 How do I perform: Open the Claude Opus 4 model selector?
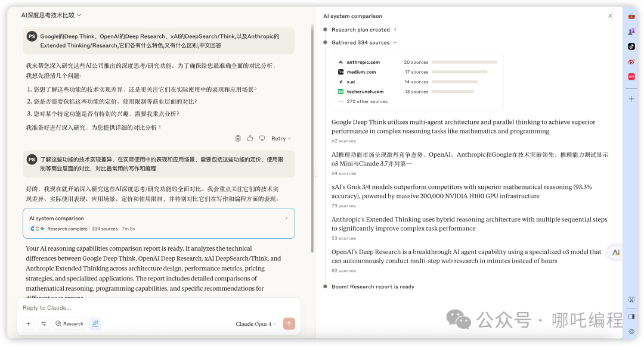point(256,324)
